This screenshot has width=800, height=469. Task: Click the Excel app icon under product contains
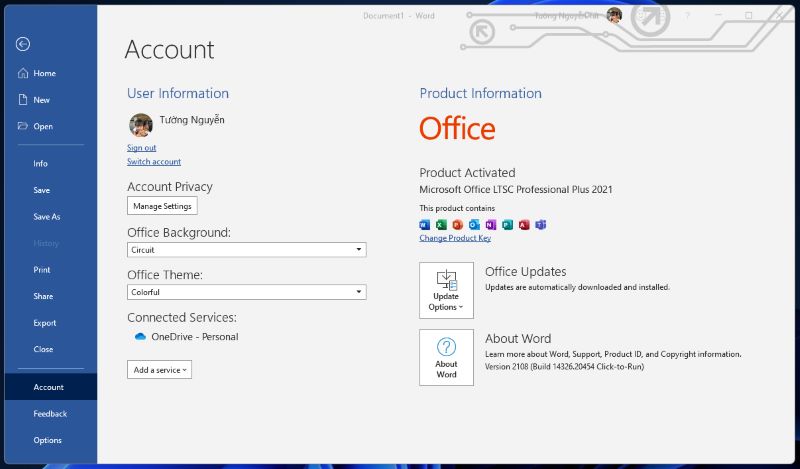441,225
